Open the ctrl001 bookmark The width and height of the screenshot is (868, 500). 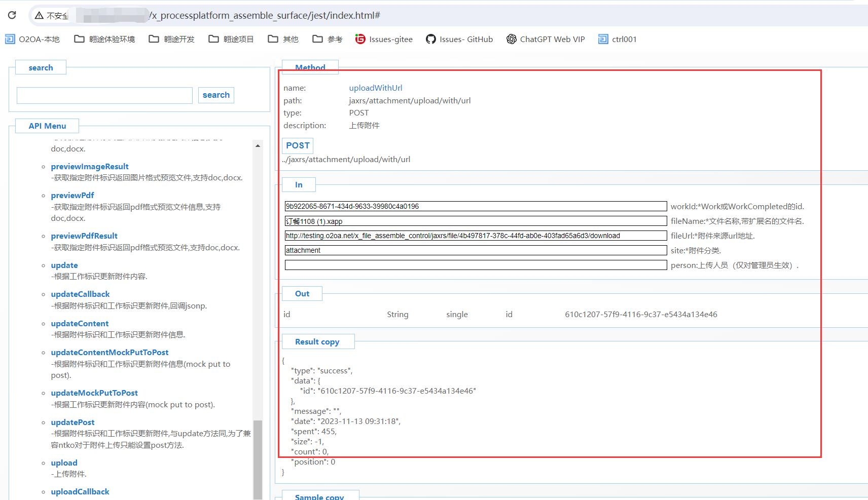618,39
